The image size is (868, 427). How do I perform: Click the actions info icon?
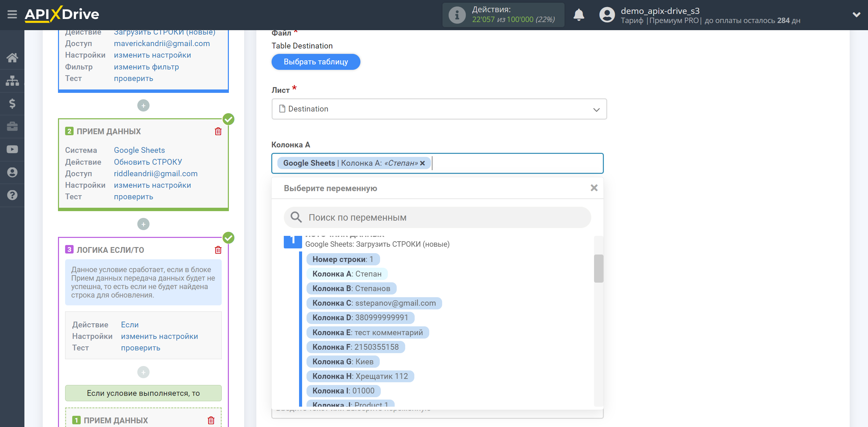coord(457,15)
